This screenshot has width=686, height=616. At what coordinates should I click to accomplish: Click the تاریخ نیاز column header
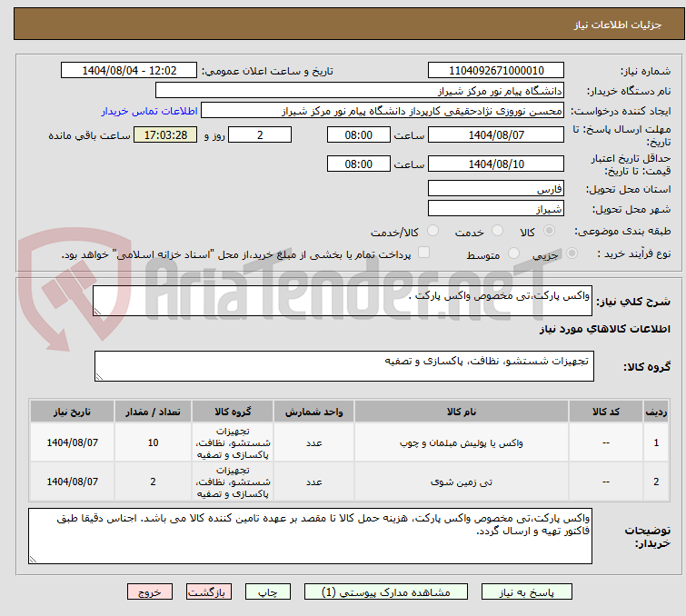pyautogui.click(x=72, y=412)
